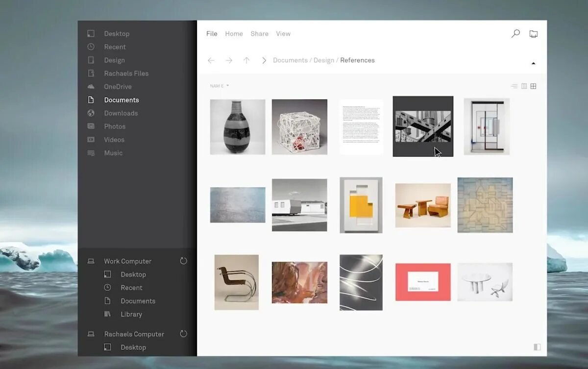Select the yellow square artwork thumbnail

pyautogui.click(x=361, y=205)
